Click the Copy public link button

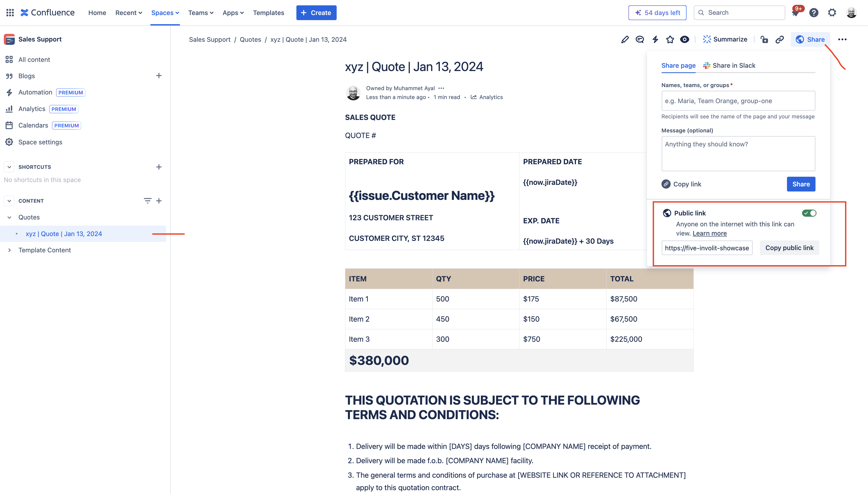click(789, 248)
